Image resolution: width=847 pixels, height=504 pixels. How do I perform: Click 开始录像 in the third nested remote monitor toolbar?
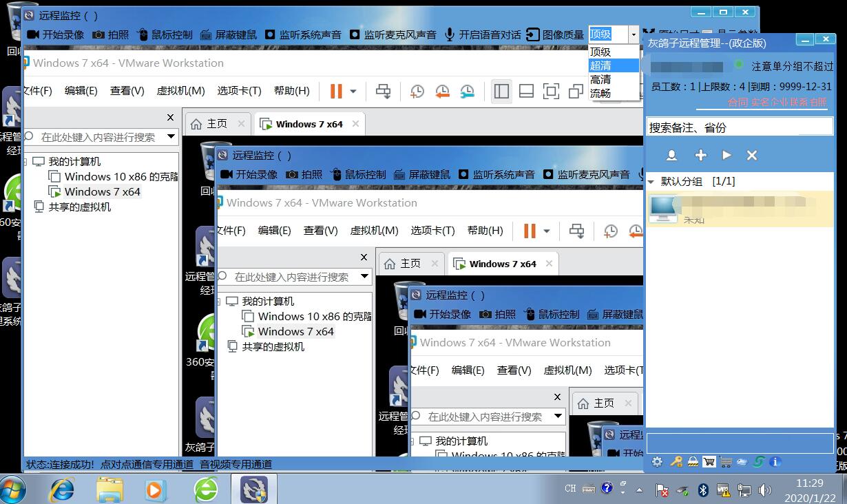tap(443, 314)
